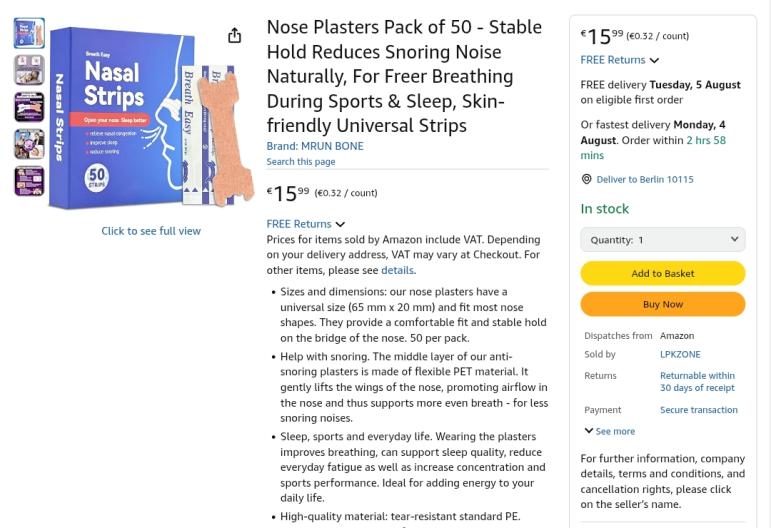771x528 pixels.
Task: Open the Quantity dropdown
Action: (663, 240)
